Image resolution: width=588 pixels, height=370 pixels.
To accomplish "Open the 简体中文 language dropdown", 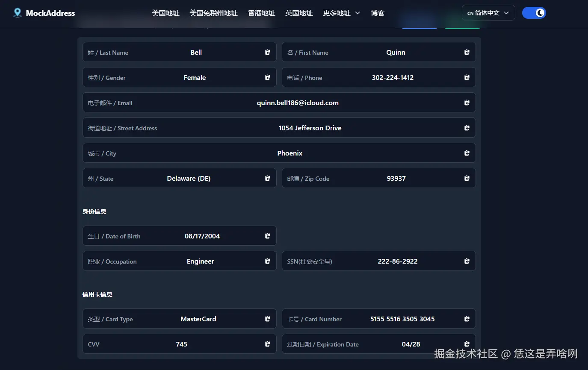I will pyautogui.click(x=488, y=13).
